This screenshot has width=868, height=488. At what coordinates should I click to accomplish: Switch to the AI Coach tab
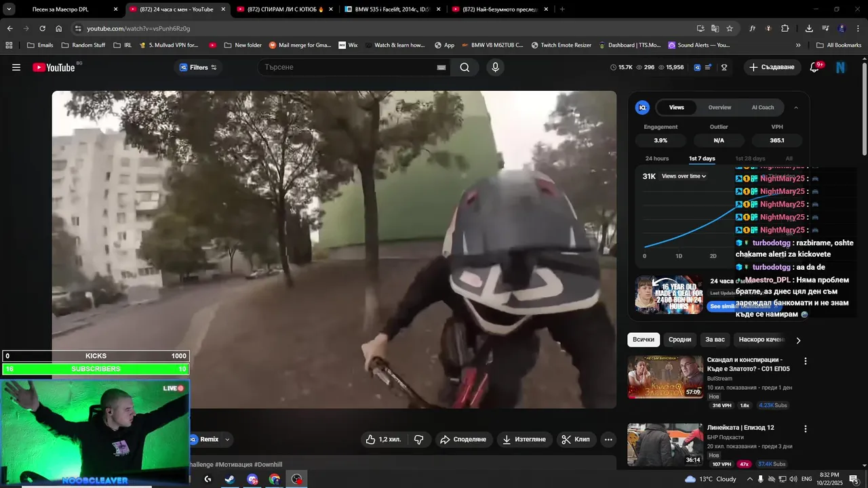763,107
